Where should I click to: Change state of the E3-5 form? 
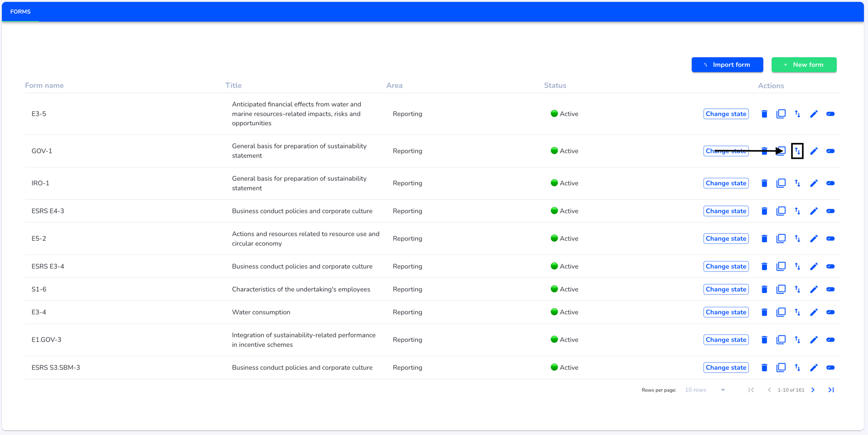point(726,114)
